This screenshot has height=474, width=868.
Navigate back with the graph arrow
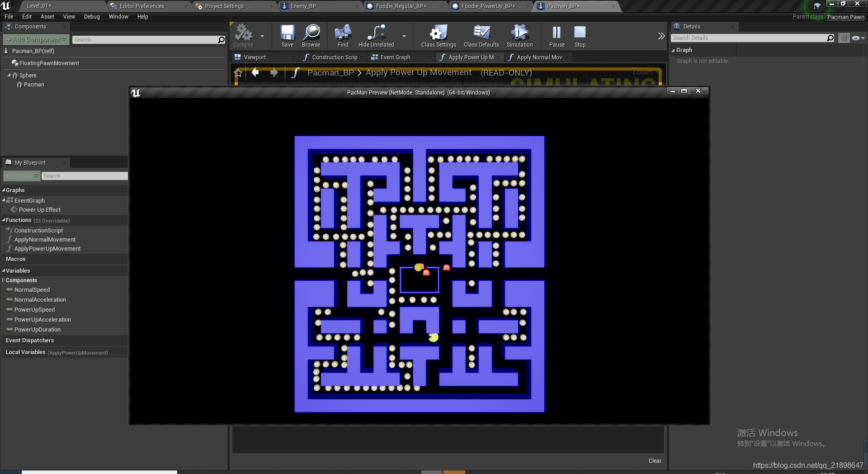(x=255, y=72)
